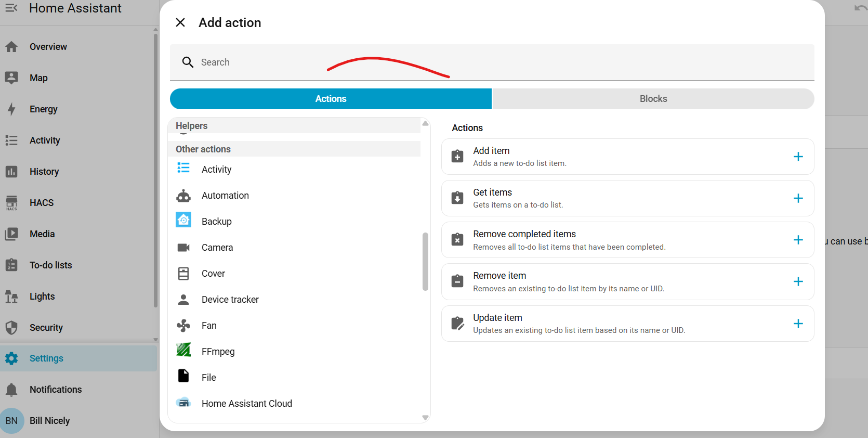Switch to the Blocks tab
This screenshot has width=868, height=438.
pyautogui.click(x=653, y=99)
